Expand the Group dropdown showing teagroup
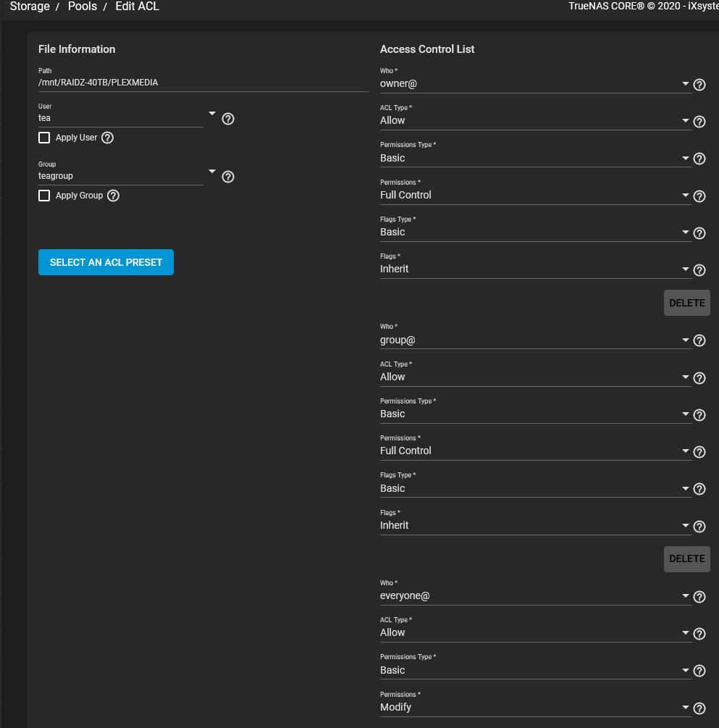The height and width of the screenshot is (728, 719). pyautogui.click(x=127, y=176)
